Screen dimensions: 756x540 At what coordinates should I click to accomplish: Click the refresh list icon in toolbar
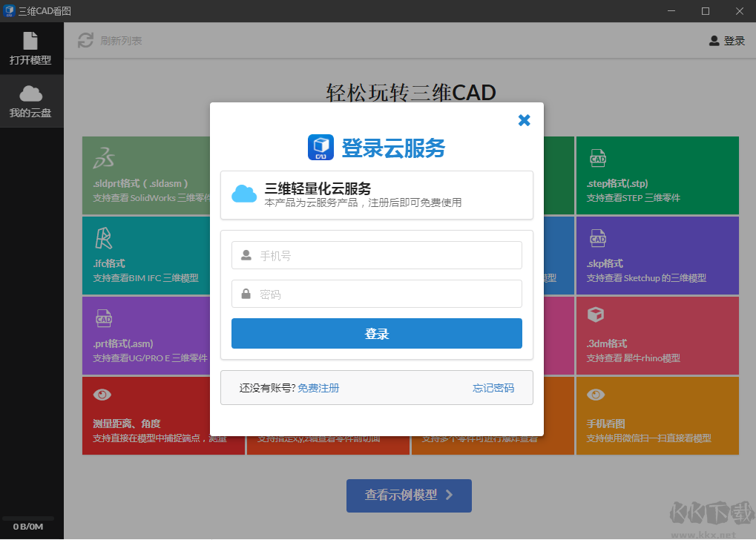pos(85,41)
